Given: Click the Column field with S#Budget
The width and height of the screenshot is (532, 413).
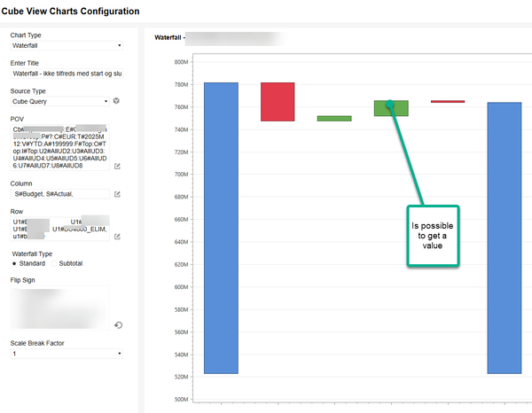Looking at the screenshot, I should pos(59,193).
